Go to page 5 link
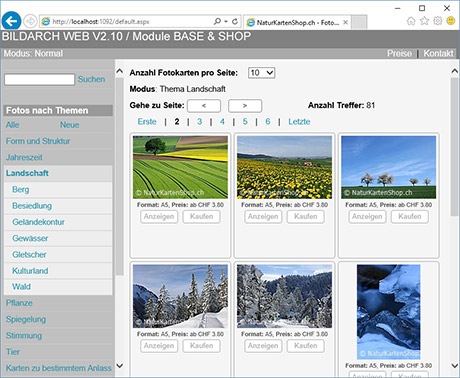460x378 pixels. pyautogui.click(x=245, y=122)
